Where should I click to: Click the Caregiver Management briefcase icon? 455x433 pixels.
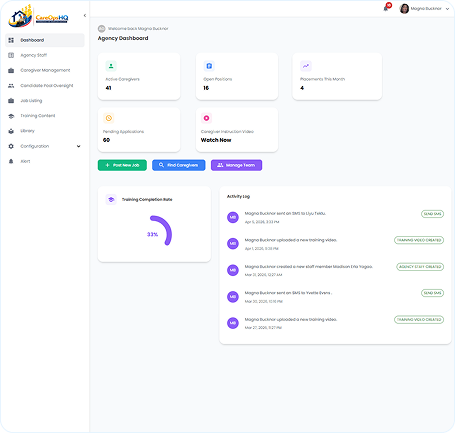click(11, 70)
